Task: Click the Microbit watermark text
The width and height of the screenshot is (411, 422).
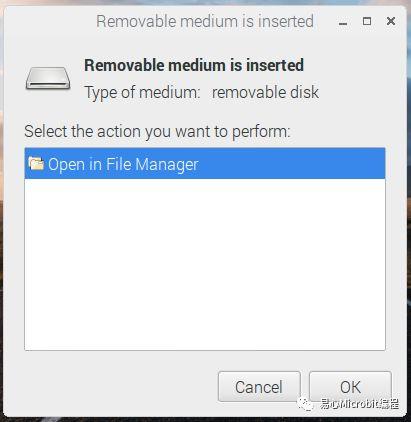Action: pyautogui.click(x=359, y=404)
